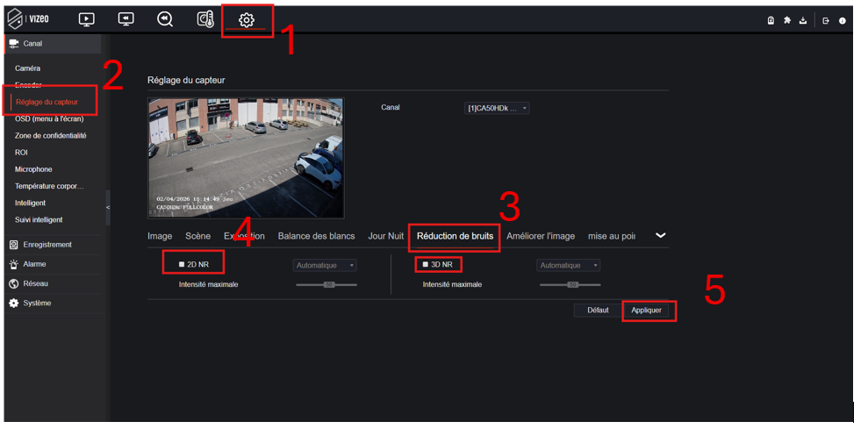The width and height of the screenshot is (868, 436).
Task: Click the rewind magnifier search icon
Action: click(165, 19)
